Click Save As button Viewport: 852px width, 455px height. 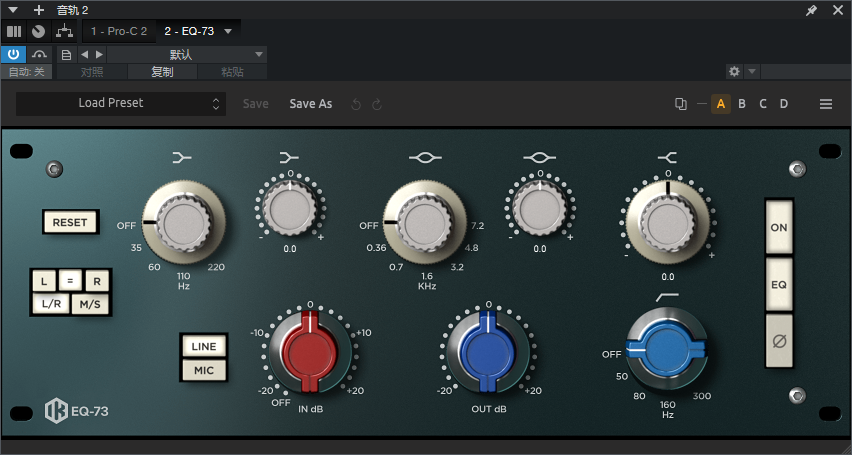click(311, 104)
